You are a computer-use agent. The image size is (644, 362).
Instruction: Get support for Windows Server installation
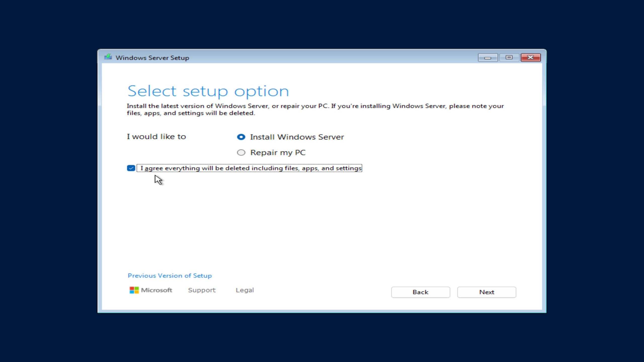pos(202,290)
